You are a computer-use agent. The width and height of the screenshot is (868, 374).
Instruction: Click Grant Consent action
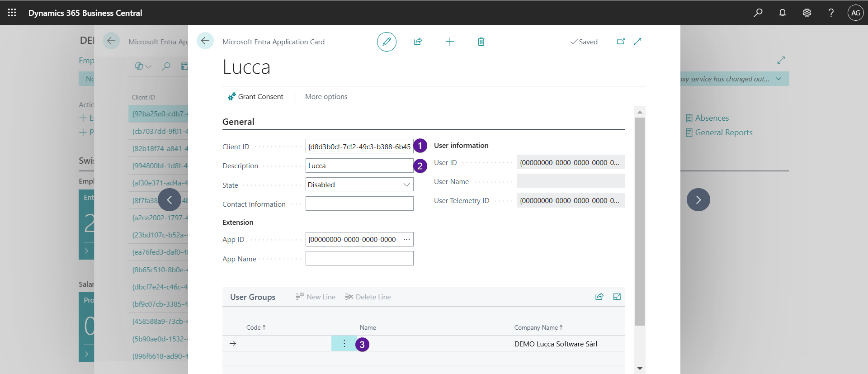tap(255, 96)
